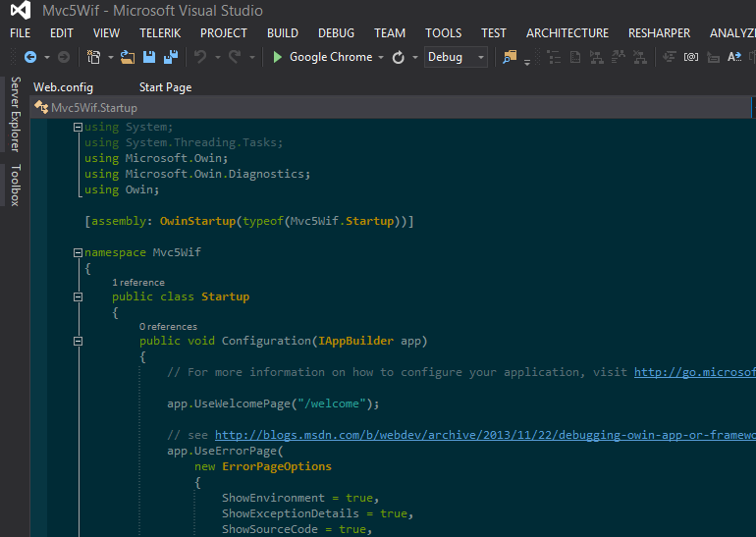Image resolution: width=756 pixels, height=537 pixels.
Task: Switch to the Web.config tab
Action: [63, 87]
